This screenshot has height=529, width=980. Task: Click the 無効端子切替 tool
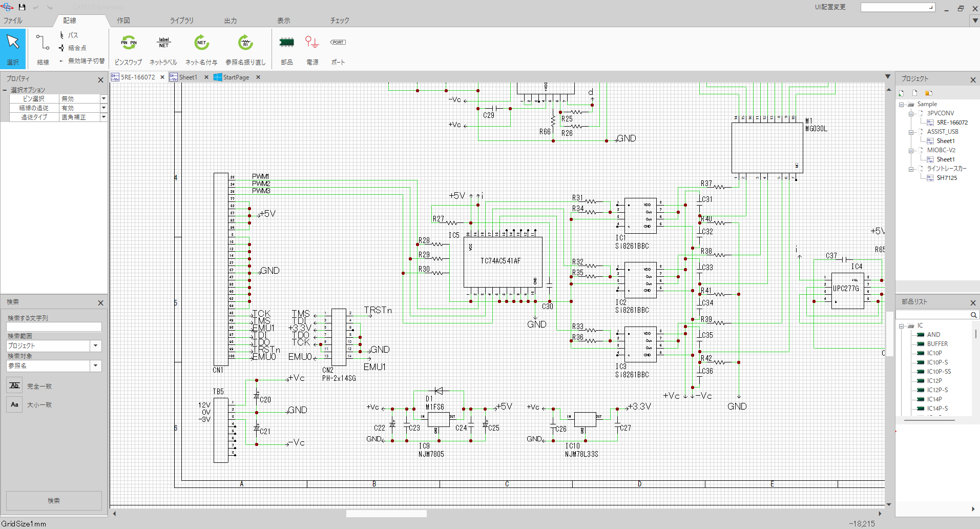82,60
